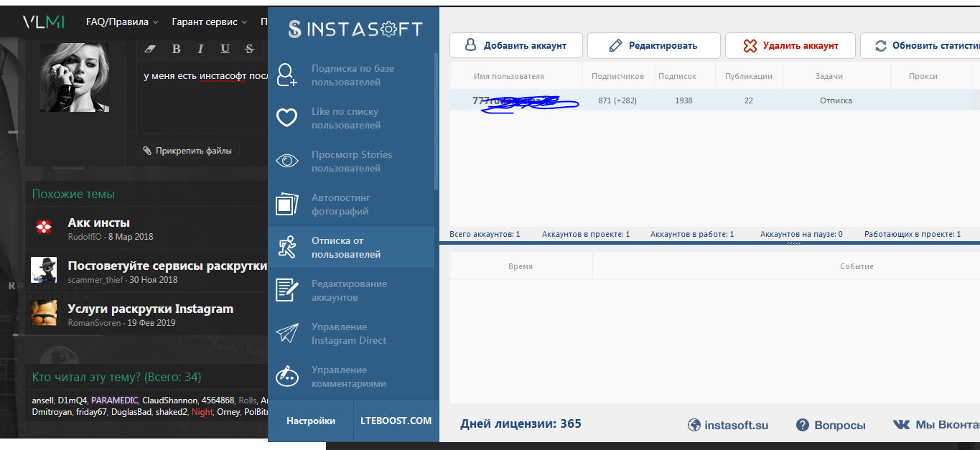
Task: Toggle bold formatting in forum editor
Action: point(177,49)
